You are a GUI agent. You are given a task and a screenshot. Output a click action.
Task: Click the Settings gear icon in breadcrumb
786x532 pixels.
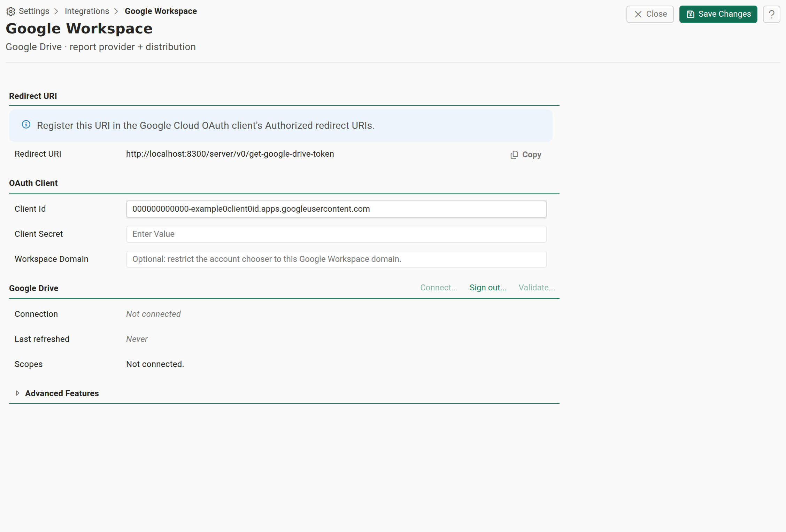pyautogui.click(x=11, y=11)
